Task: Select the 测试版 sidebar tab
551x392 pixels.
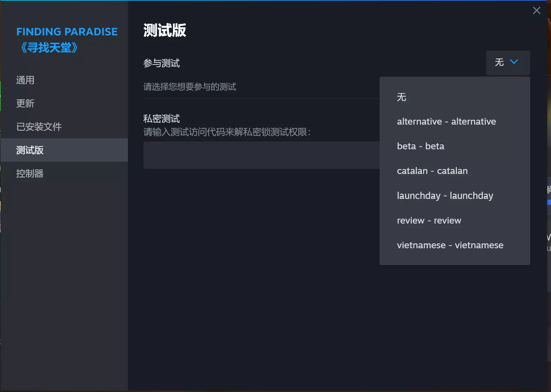Action: [x=64, y=150]
